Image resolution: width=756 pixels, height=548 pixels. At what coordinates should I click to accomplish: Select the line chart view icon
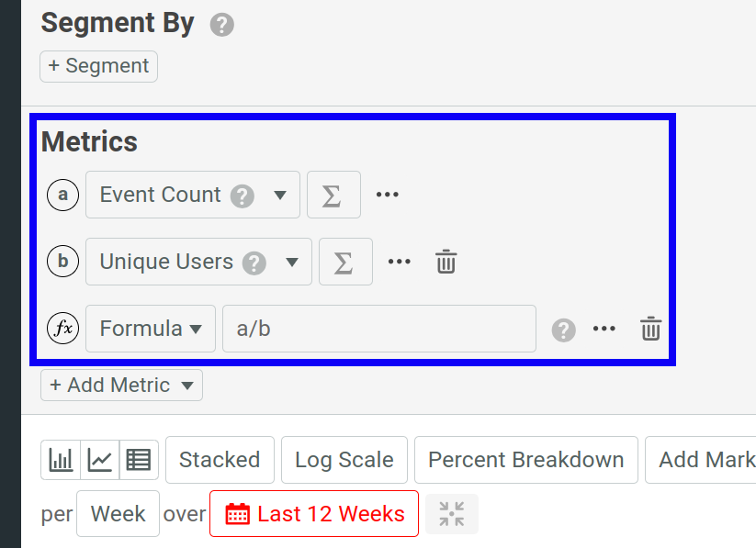tap(100, 460)
